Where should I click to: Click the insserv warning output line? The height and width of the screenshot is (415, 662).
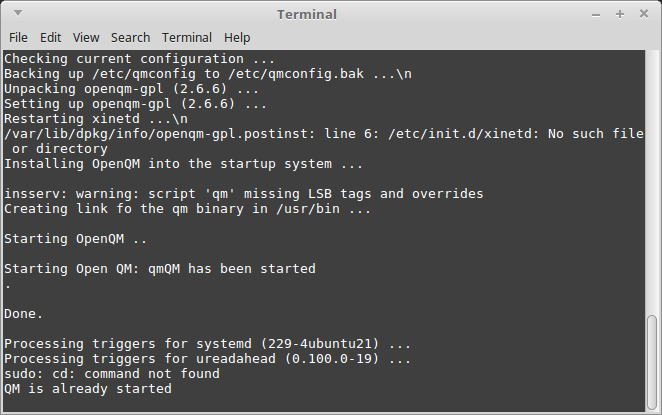[244, 194]
